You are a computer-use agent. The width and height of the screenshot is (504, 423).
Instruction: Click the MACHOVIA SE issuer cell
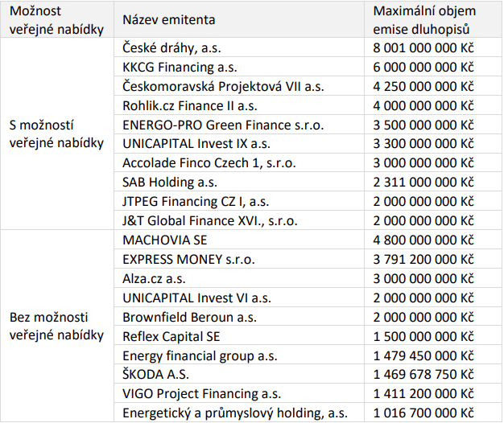pyautogui.click(x=239, y=240)
